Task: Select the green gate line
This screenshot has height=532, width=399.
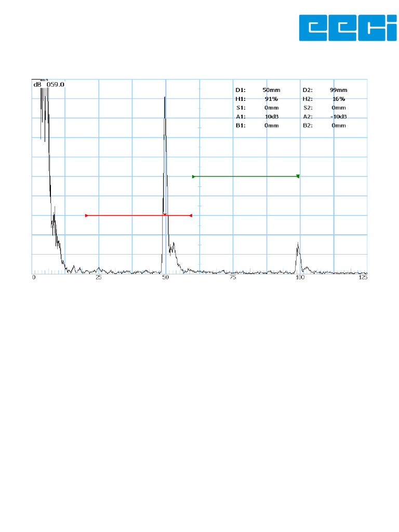Action: point(246,177)
